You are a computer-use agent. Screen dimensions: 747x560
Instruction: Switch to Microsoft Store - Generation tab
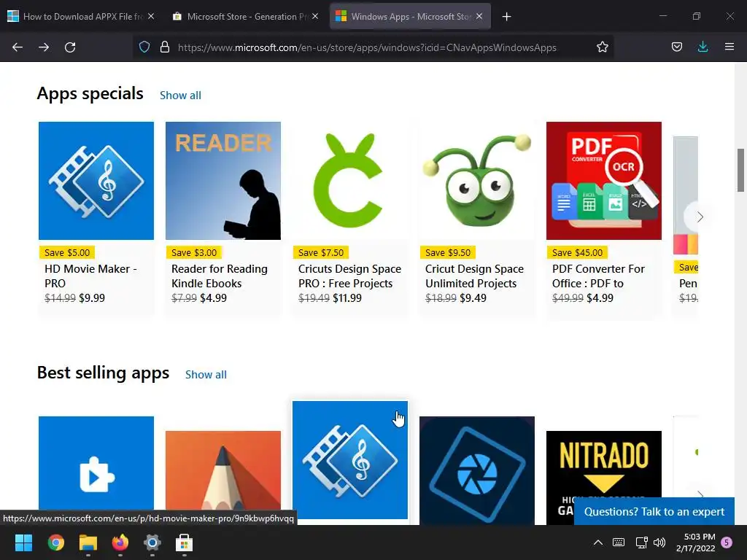click(x=245, y=17)
